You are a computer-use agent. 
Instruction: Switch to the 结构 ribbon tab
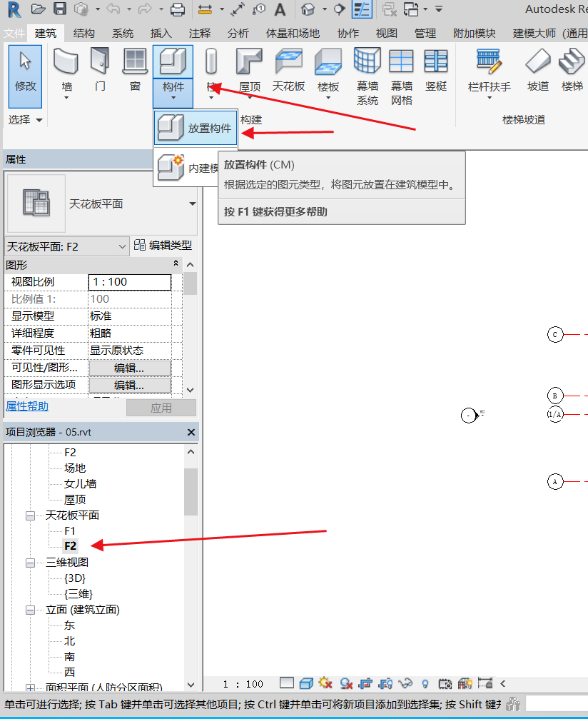[83, 34]
